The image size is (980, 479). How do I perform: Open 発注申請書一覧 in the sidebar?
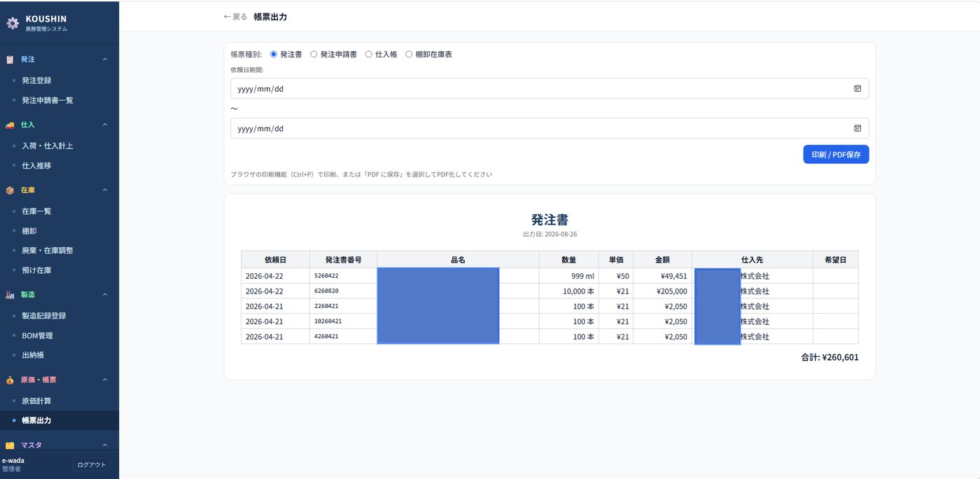(x=59, y=100)
